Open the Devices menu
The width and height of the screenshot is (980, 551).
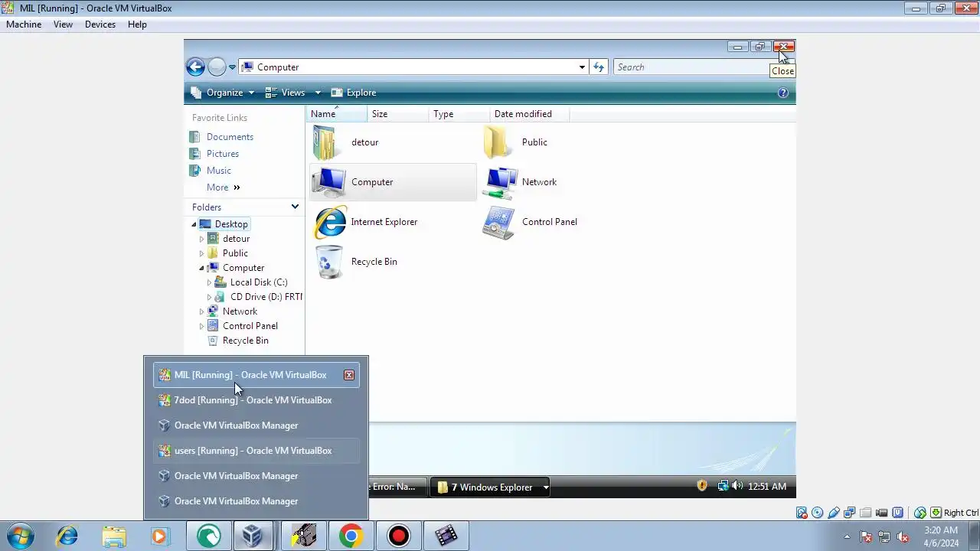click(x=100, y=24)
